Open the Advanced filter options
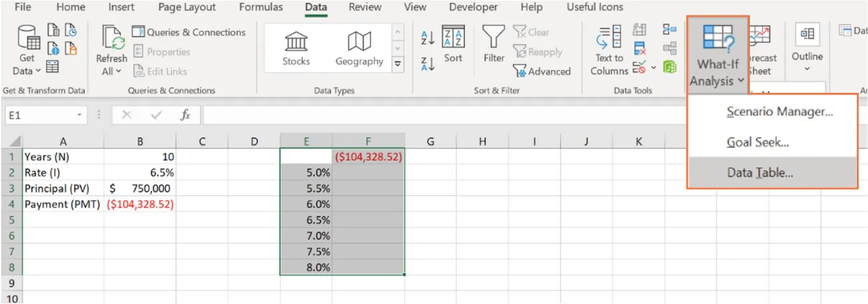Image resolution: width=868 pixels, height=304 pixels. coord(542,71)
